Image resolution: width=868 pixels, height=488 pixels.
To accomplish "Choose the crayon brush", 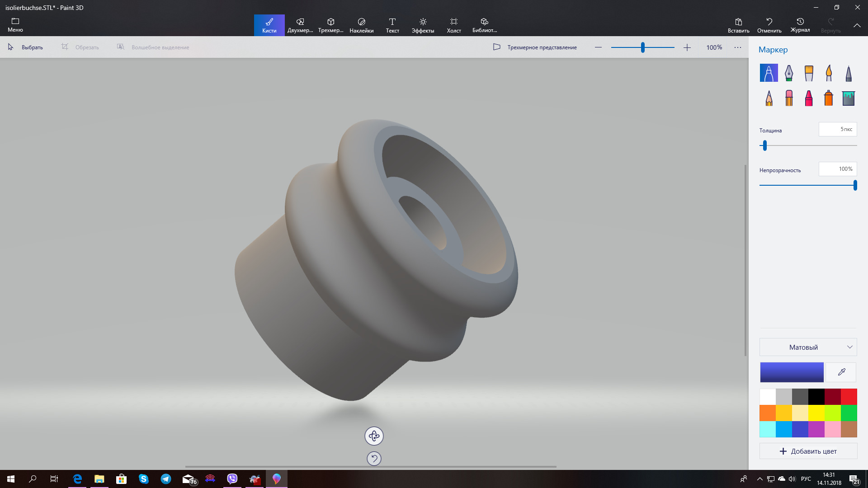I will coord(809,98).
